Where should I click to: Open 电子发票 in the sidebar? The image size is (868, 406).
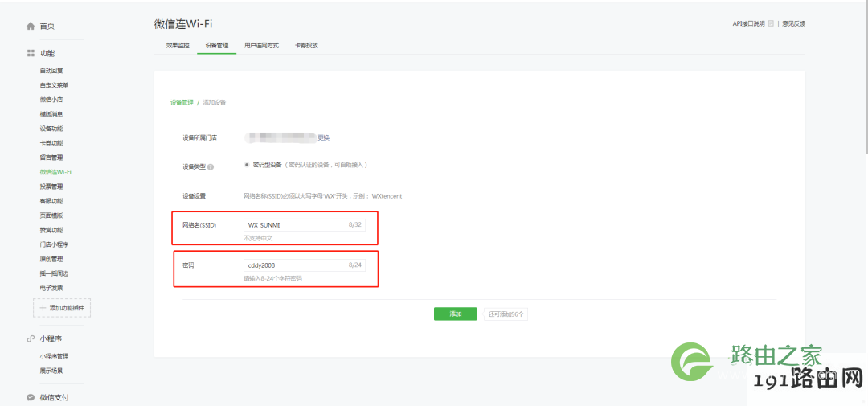pyautogui.click(x=51, y=288)
